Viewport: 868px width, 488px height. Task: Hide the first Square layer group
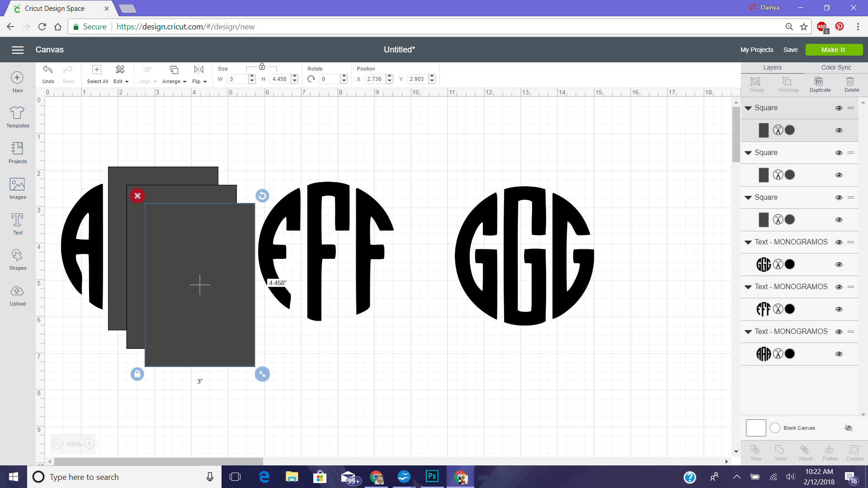839,108
